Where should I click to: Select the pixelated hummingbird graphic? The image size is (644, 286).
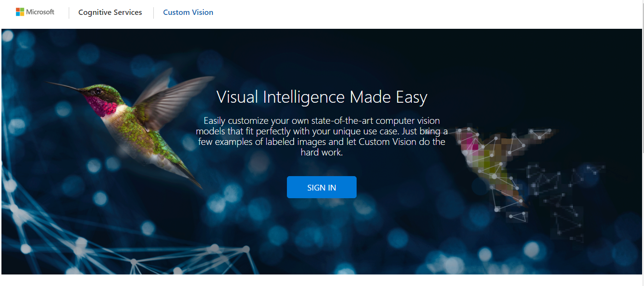pyautogui.click(x=495, y=163)
